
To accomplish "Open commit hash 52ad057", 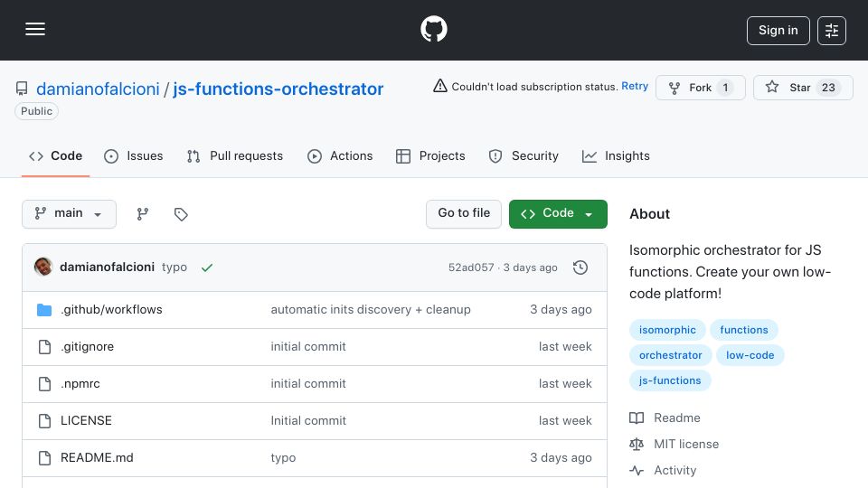I will tap(471, 267).
